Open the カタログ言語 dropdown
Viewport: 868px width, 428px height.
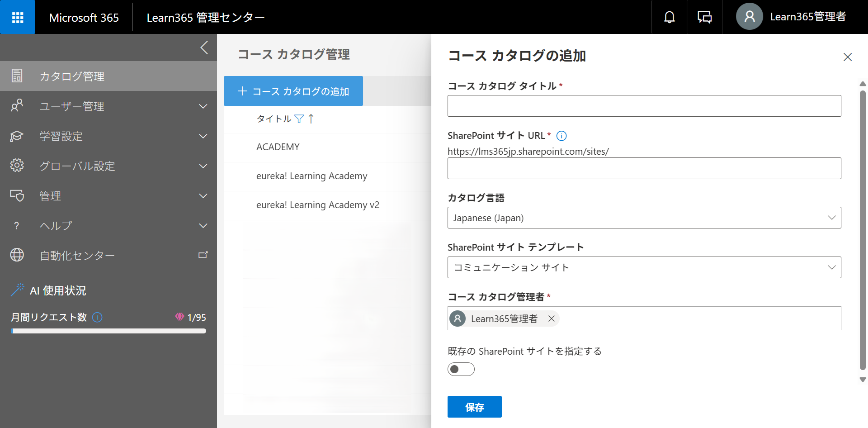[x=644, y=218]
